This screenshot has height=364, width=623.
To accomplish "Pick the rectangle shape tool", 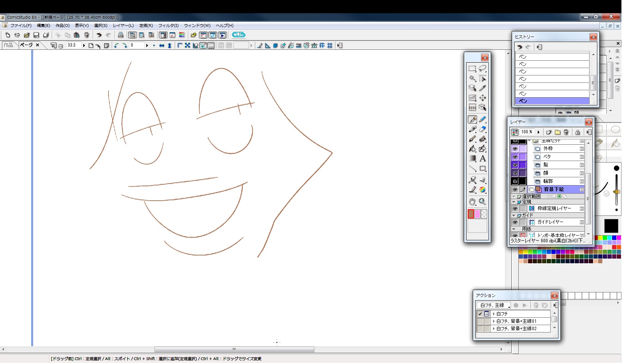I will pos(483,168).
